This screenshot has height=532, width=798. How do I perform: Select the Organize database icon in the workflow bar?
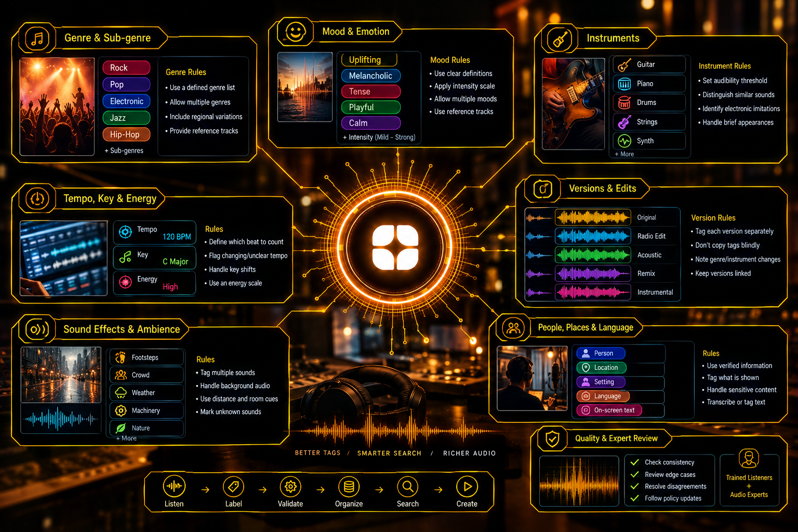[349, 486]
